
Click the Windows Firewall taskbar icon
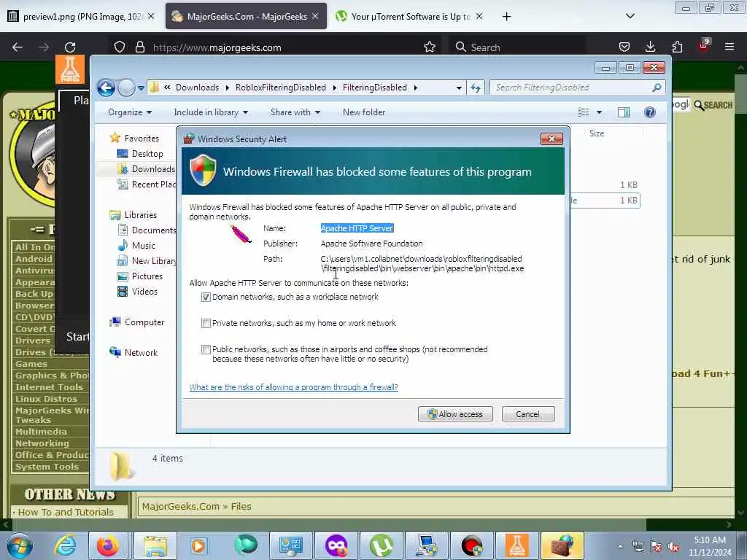(562, 545)
